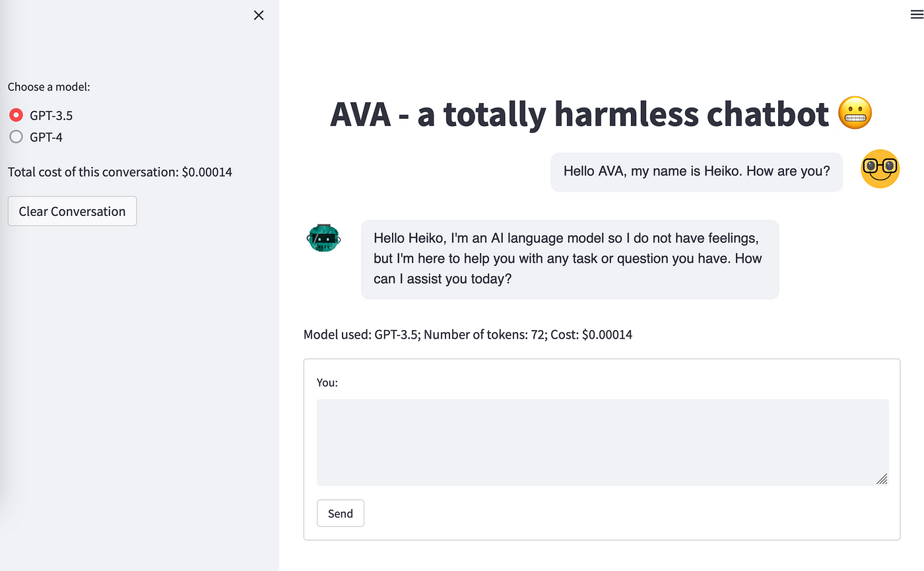Click the Send button
Screen dimensions: 924x571
[341, 514]
